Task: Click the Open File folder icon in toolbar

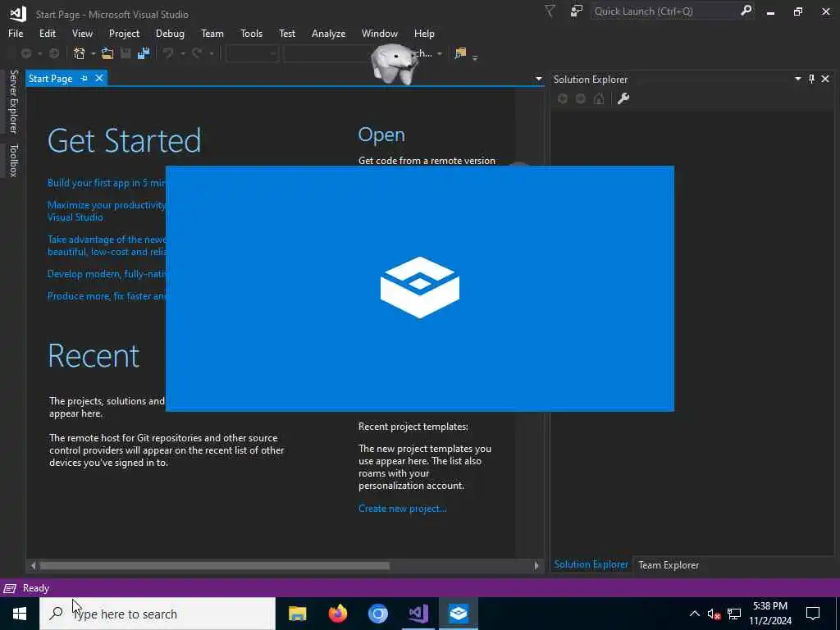Action: coord(107,53)
